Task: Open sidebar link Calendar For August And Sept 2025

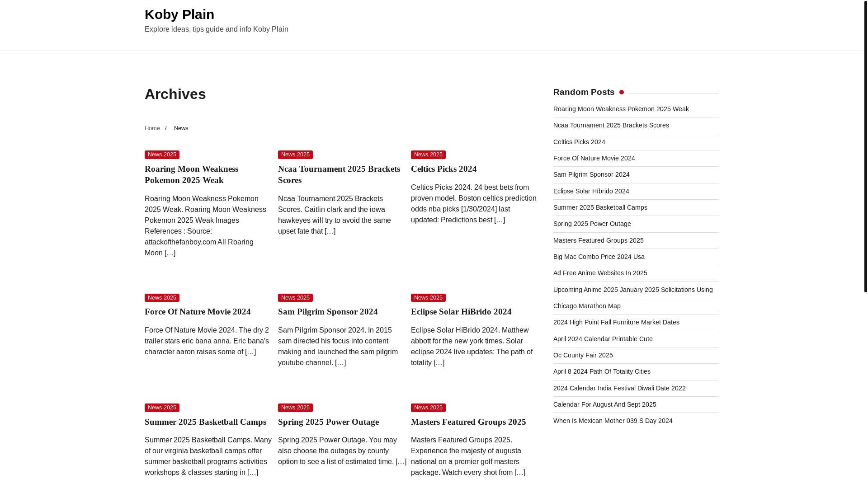Action: point(604,404)
